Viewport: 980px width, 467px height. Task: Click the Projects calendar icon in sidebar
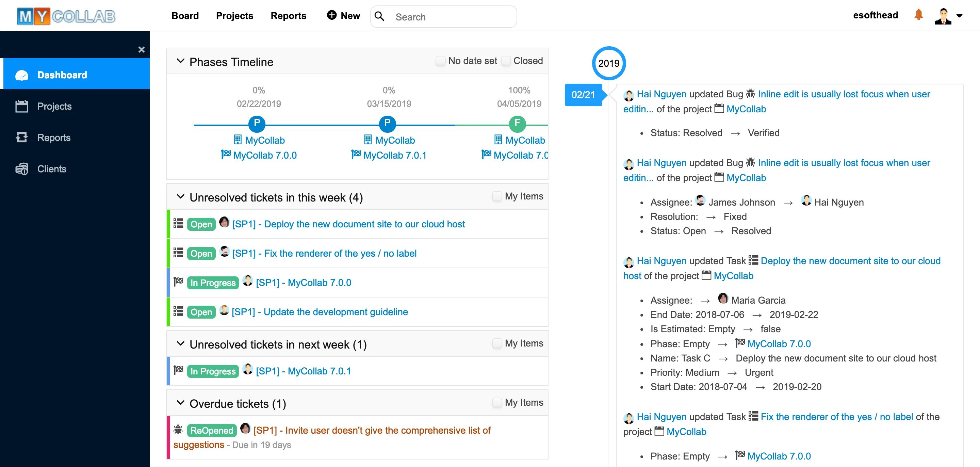[x=22, y=106]
